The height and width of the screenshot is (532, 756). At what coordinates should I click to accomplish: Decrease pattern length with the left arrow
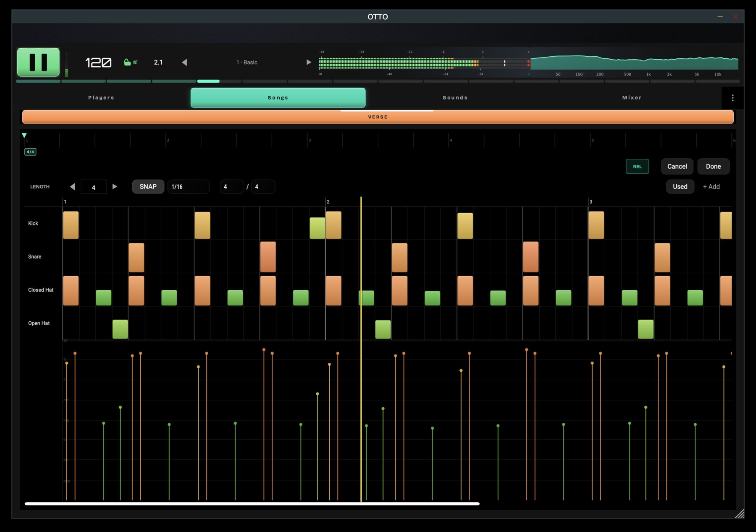point(72,187)
